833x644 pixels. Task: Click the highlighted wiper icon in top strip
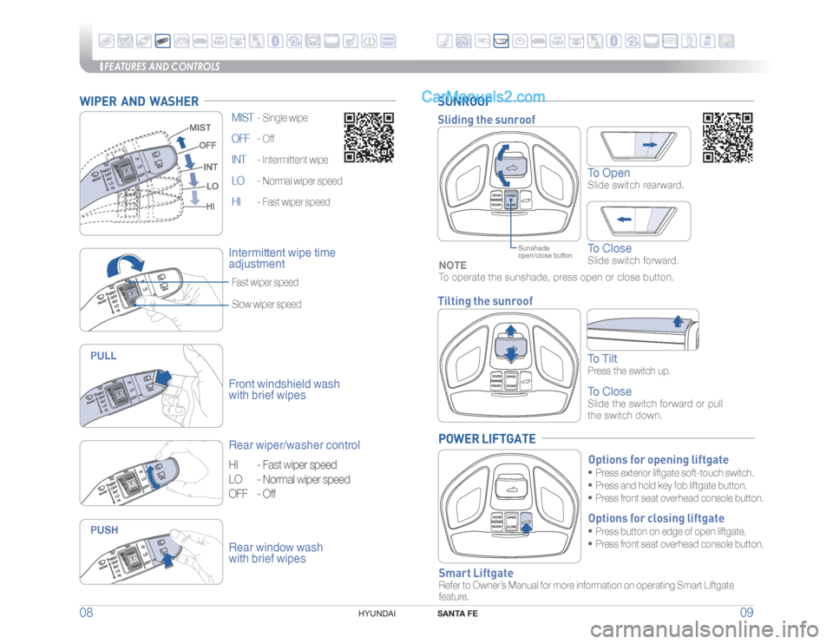coord(162,39)
